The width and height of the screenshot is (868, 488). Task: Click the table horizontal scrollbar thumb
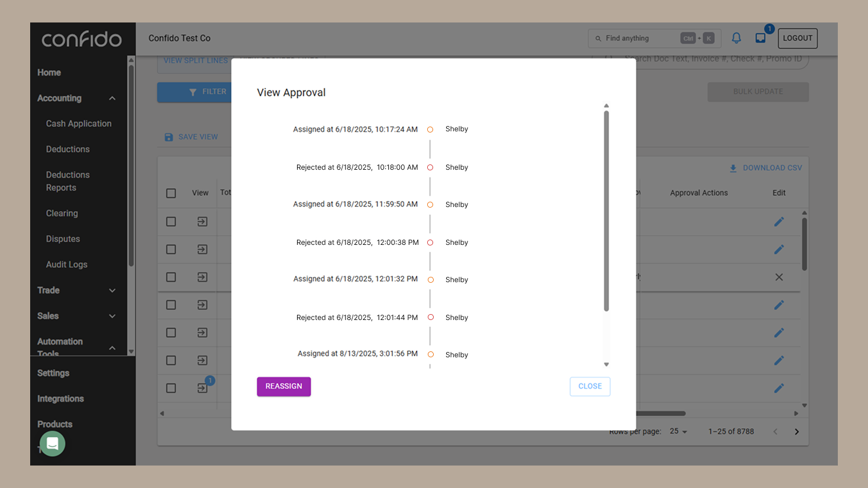tap(660, 413)
